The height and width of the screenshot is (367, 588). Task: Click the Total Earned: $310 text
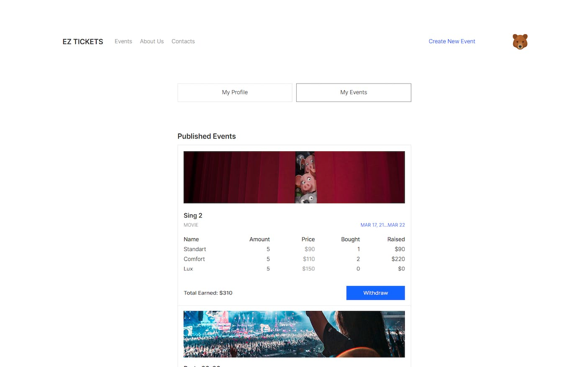tap(208, 293)
